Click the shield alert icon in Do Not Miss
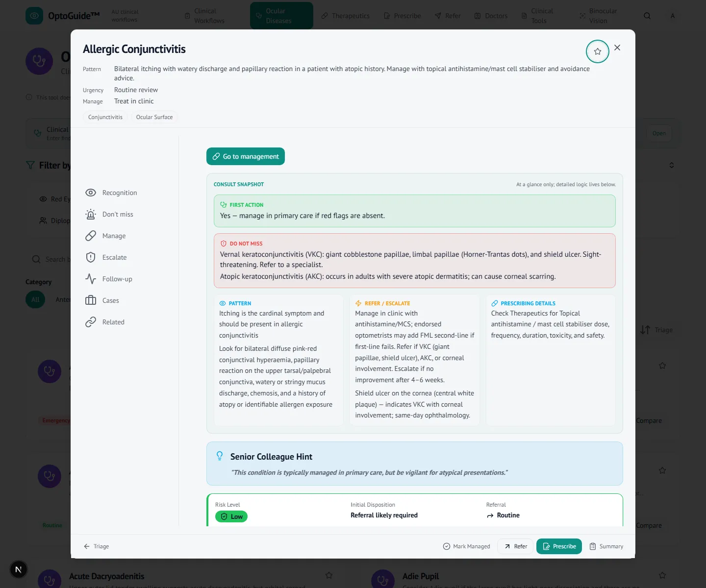The width and height of the screenshot is (706, 588). pyautogui.click(x=224, y=244)
